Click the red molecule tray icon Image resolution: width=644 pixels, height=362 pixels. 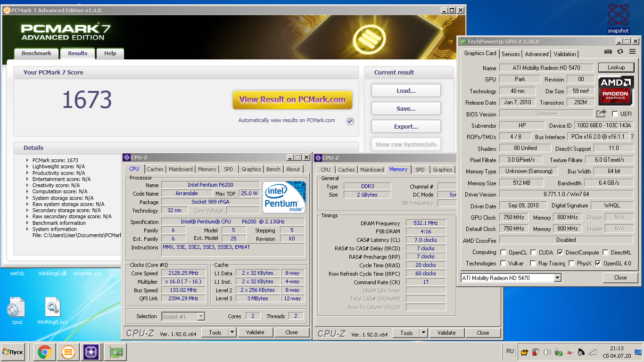pyautogui.click(x=570, y=352)
